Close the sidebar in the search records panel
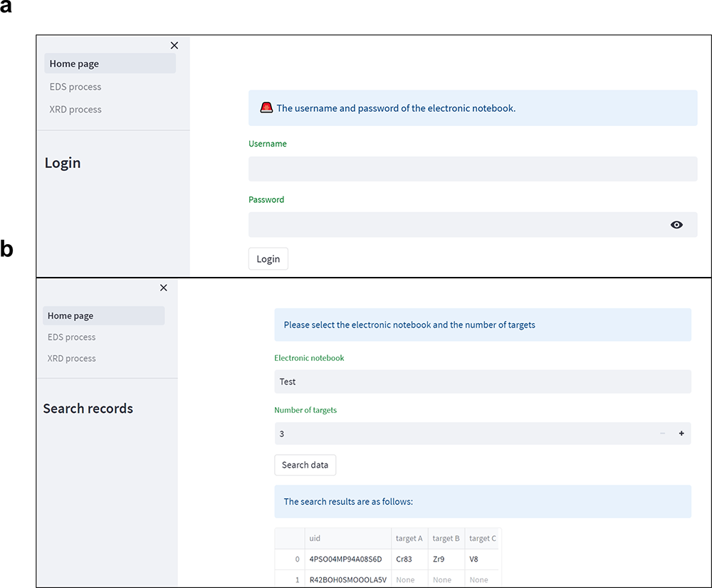Viewport: 712px width, 588px height. coord(164,288)
